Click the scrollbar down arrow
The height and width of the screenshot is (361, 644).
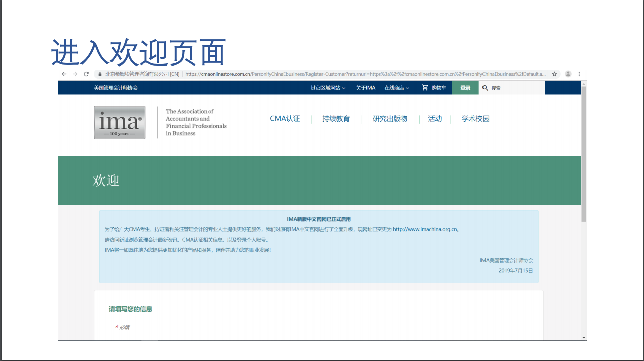click(583, 337)
